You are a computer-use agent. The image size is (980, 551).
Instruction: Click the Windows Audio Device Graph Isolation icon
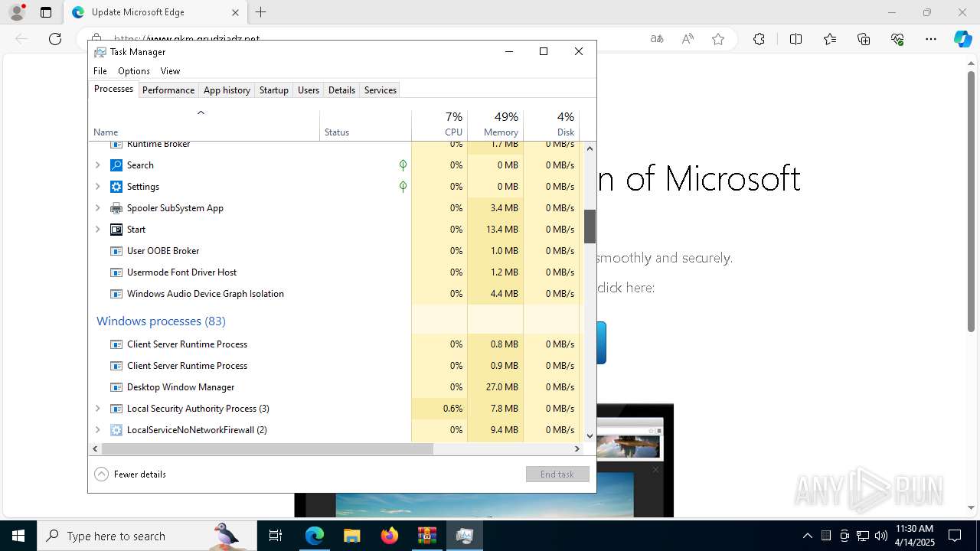(x=116, y=294)
